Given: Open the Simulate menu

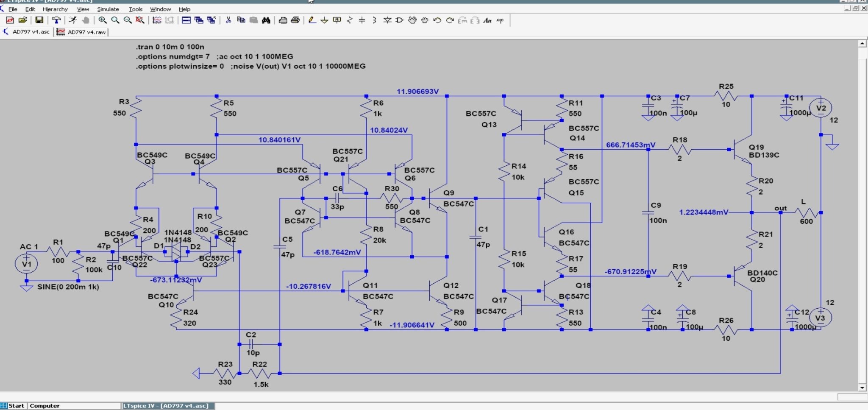Looking at the screenshot, I should [108, 9].
